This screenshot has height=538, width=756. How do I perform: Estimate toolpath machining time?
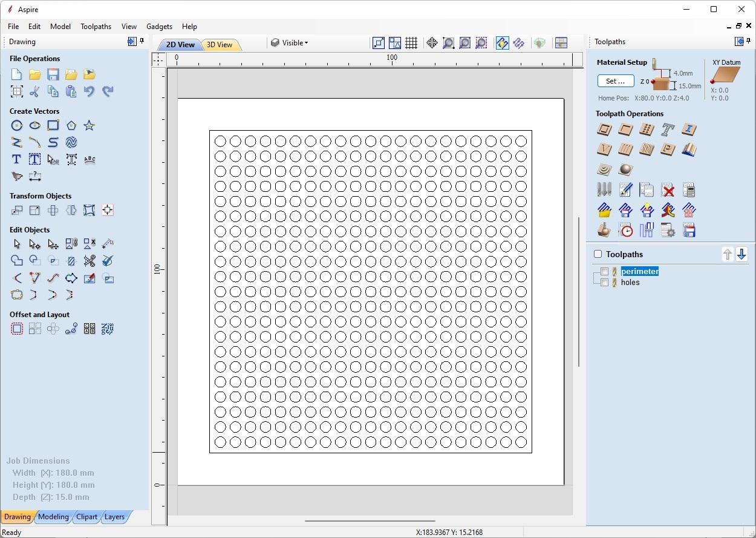tap(625, 230)
